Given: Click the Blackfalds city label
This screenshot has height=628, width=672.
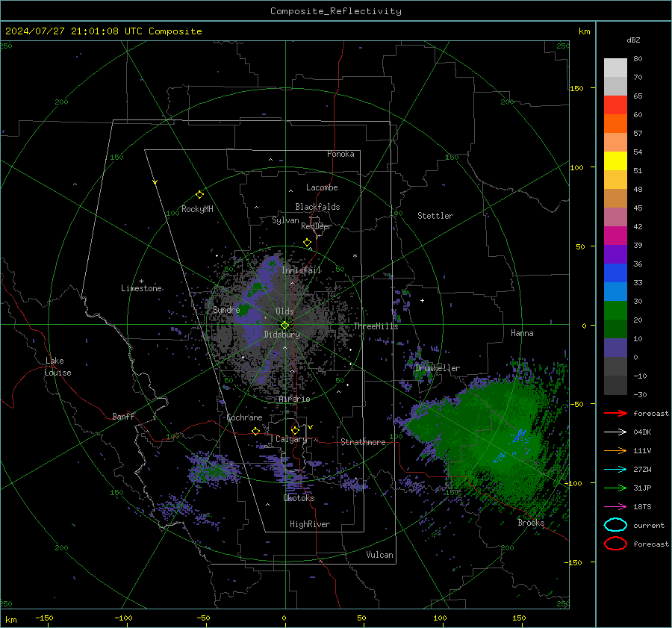Looking at the screenshot, I should [x=317, y=207].
